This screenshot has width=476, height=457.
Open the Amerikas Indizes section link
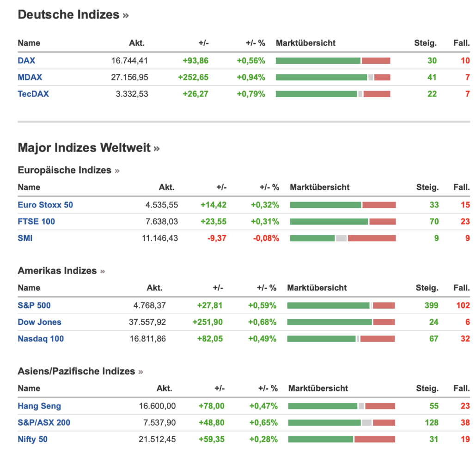(x=61, y=271)
